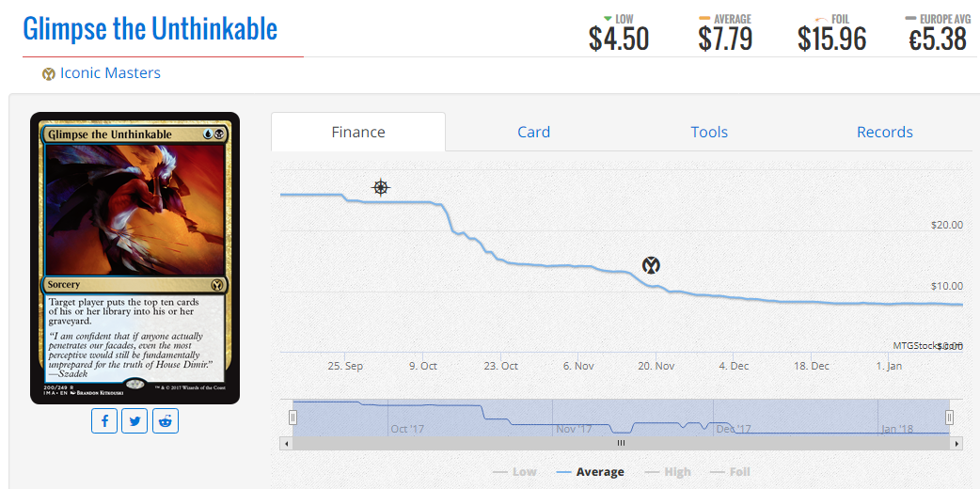Click the Iconic Masters set symbol icon

tap(49, 73)
